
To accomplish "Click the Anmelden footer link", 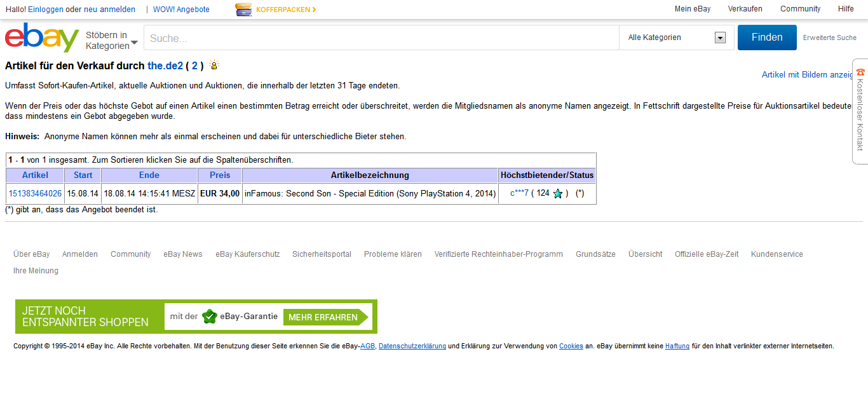I will 80,254.
